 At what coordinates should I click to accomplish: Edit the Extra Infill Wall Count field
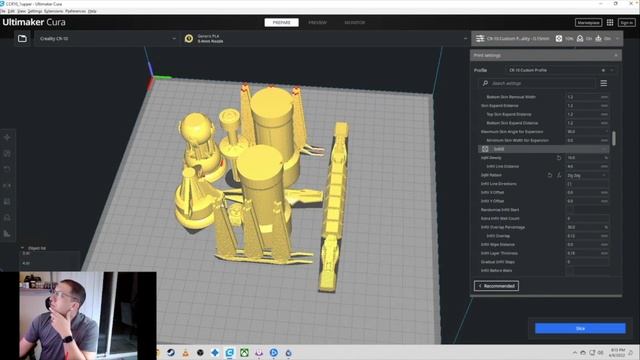587,218
